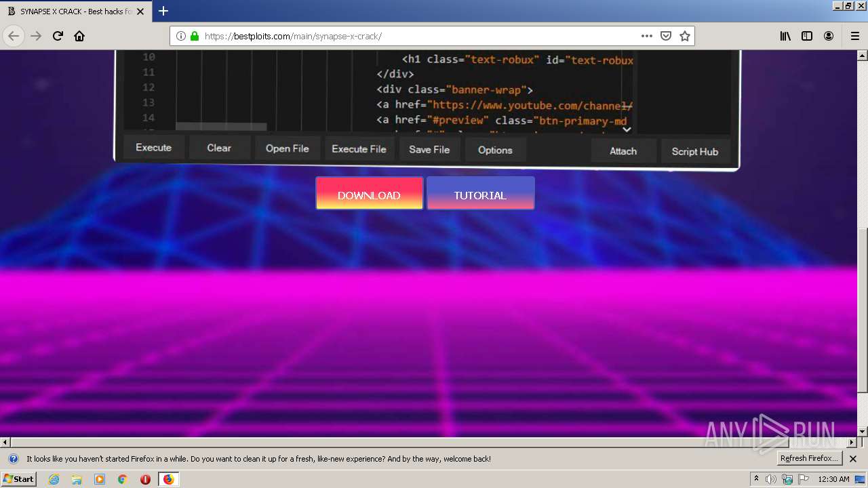Viewport: 868px width, 488px height.
Task: Launch Chrome from the taskbar
Action: pyautogui.click(x=123, y=479)
